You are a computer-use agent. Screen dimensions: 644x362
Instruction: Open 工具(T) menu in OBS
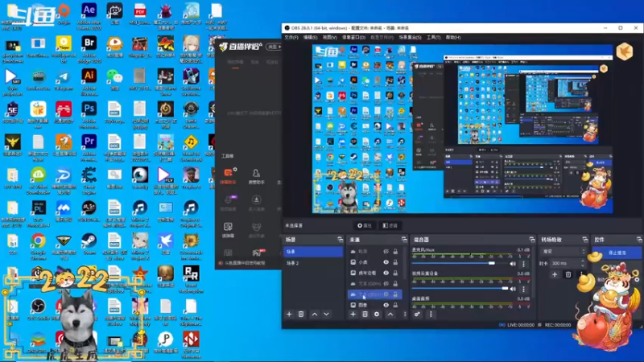433,37
